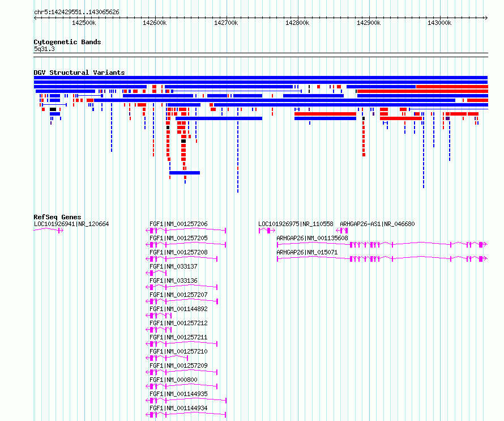Click the 142700k ruler tick label
This screenshot has width=504, height=421.
coord(226,23)
